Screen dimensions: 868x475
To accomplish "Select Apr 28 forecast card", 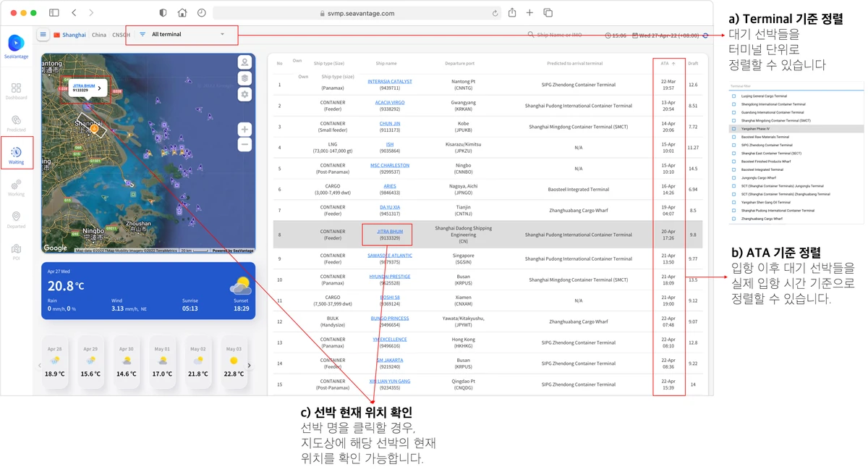I will tap(54, 362).
